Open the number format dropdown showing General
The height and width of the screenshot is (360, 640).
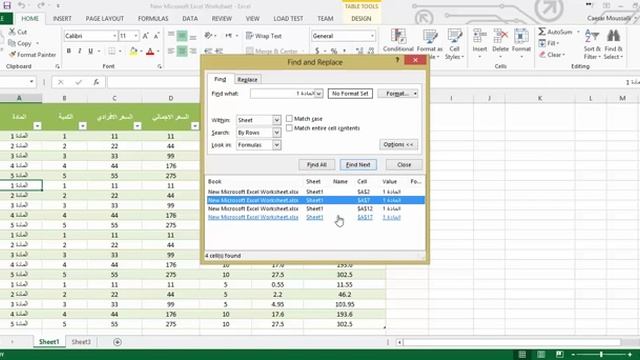372,36
